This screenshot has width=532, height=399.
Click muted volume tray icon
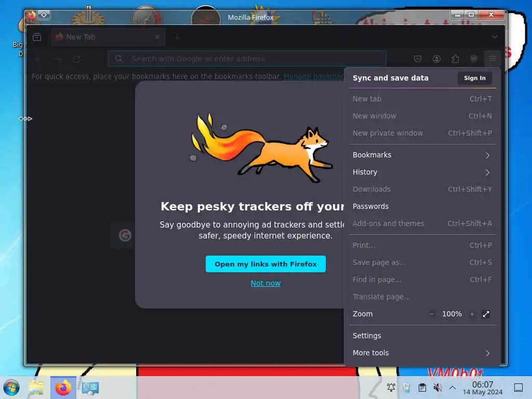click(437, 388)
